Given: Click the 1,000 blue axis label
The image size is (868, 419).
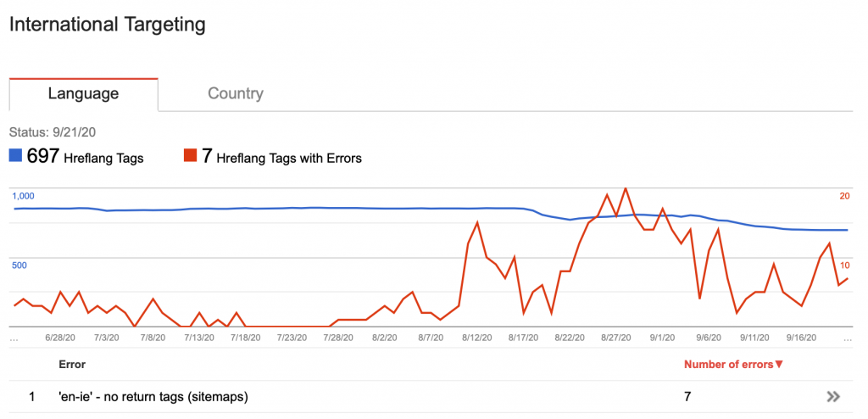Looking at the screenshot, I should coord(23,196).
